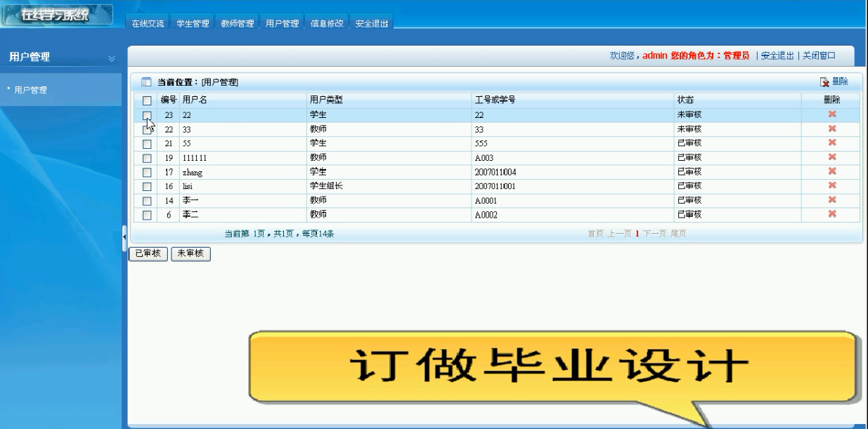Image resolution: width=868 pixels, height=429 pixels.
Task: Toggle the select-all checkbox in table header
Action: click(x=147, y=100)
